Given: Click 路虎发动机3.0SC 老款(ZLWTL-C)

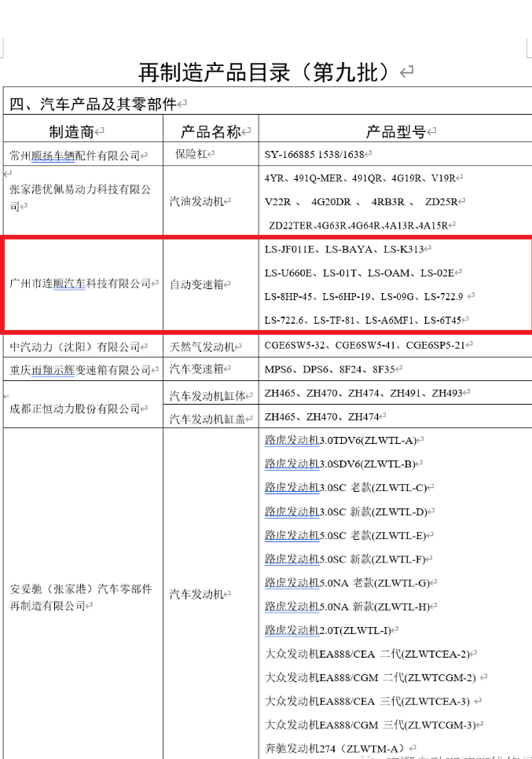Looking at the screenshot, I should pyautogui.click(x=346, y=487).
